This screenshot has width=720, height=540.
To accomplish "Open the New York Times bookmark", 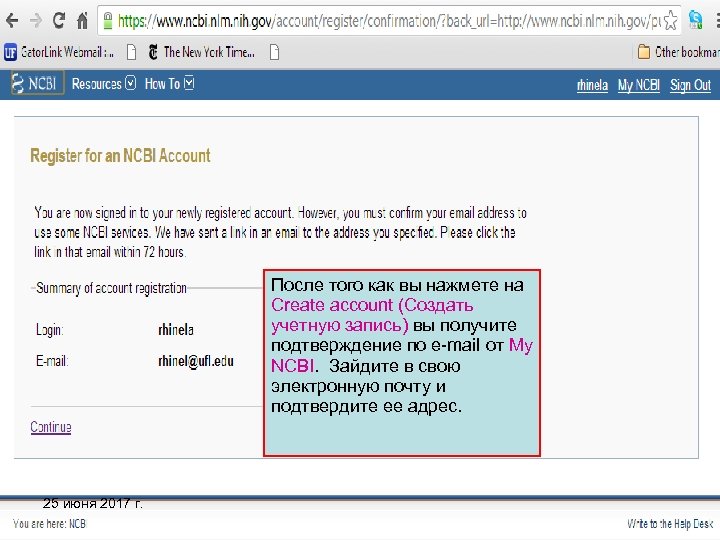I will coord(202,52).
